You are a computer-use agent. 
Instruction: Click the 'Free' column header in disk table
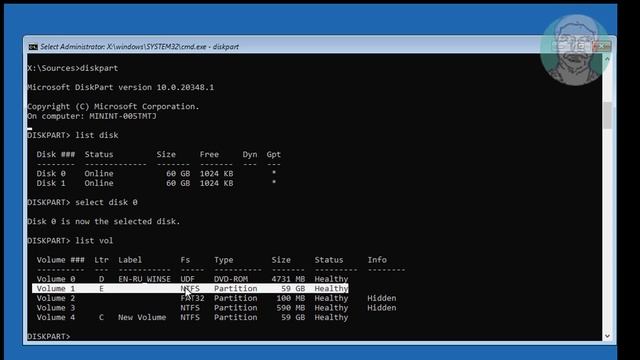click(209, 155)
